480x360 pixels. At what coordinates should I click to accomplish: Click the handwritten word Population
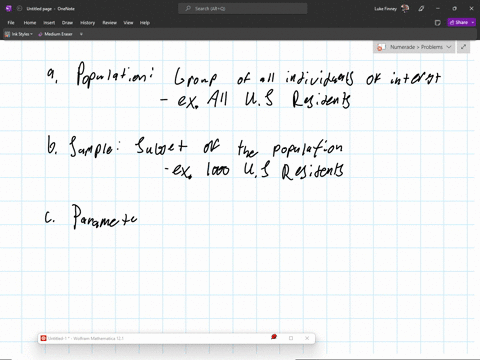115,74
